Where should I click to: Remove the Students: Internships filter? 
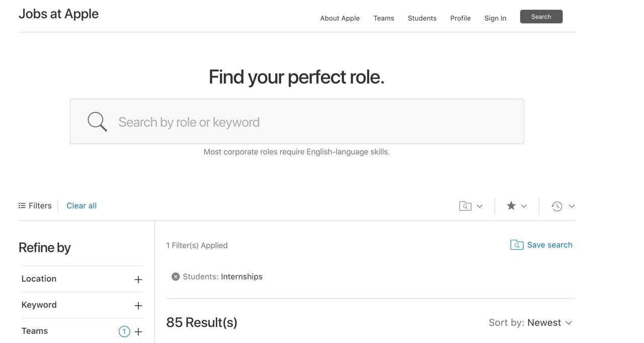176,277
